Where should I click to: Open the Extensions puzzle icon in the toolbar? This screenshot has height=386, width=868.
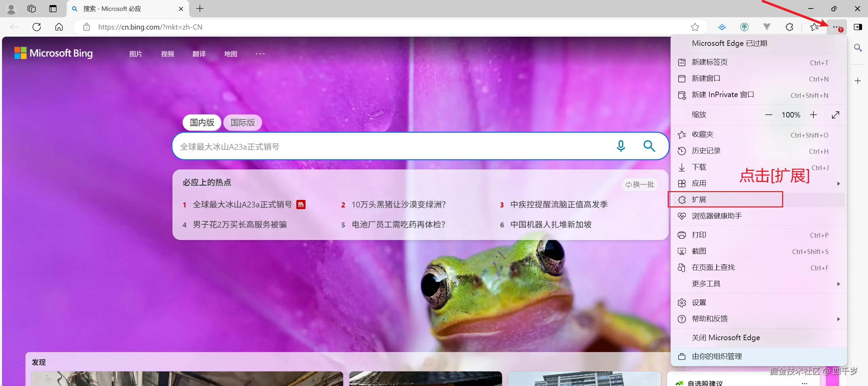[789, 27]
